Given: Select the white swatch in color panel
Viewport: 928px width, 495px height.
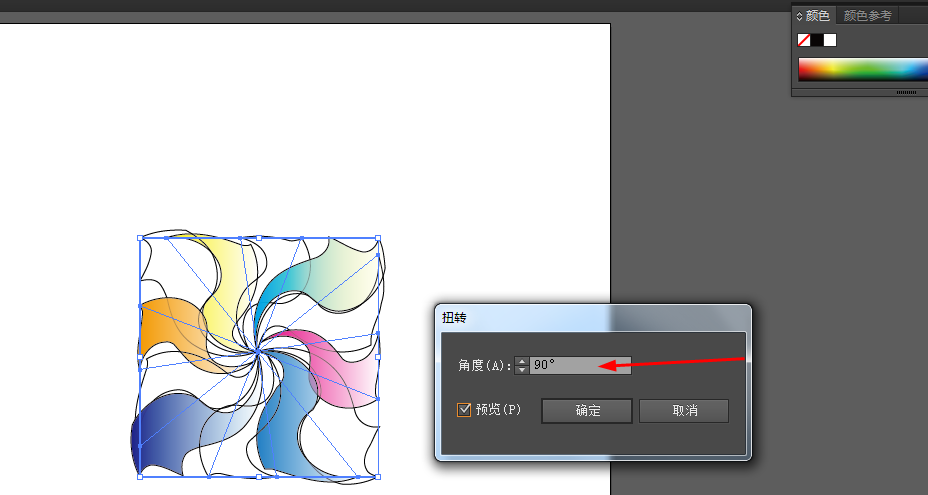Looking at the screenshot, I should tap(830, 40).
